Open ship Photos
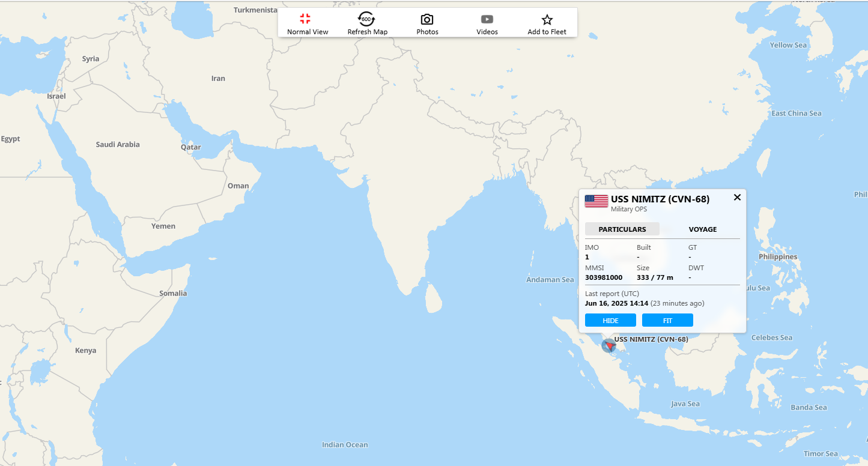868x466 pixels. tap(427, 24)
